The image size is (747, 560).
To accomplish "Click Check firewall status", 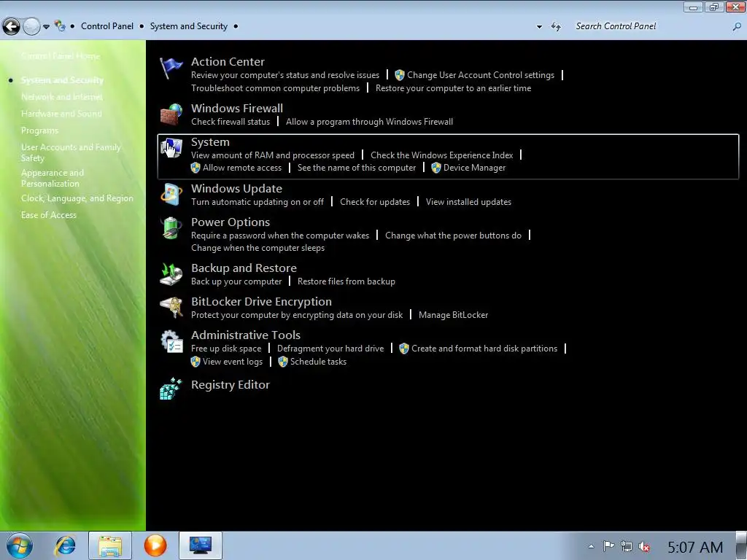I will click(x=231, y=122).
